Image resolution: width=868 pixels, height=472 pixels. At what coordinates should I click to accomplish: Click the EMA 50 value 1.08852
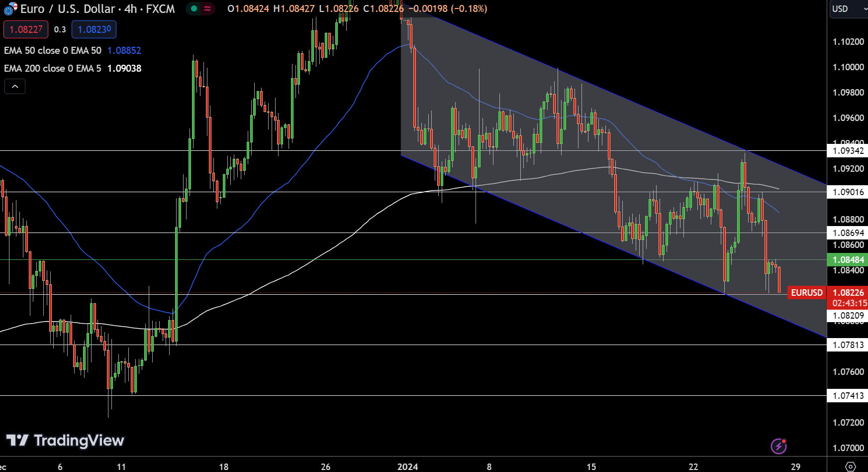[124, 50]
